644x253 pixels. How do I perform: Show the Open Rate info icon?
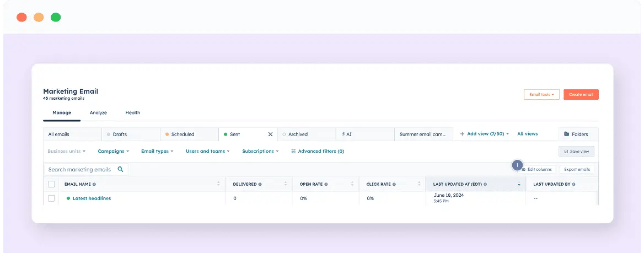click(326, 185)
